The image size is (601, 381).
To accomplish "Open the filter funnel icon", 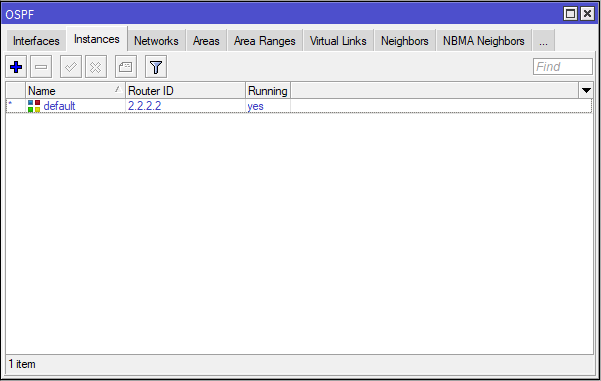I will tap(156, 67).
